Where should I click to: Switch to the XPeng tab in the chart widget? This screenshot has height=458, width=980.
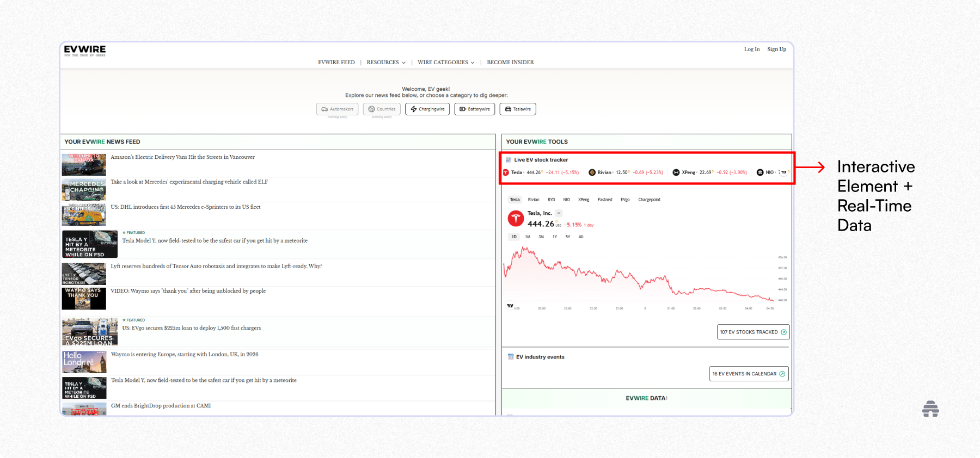pyautogui.click(x=584, y=200)
